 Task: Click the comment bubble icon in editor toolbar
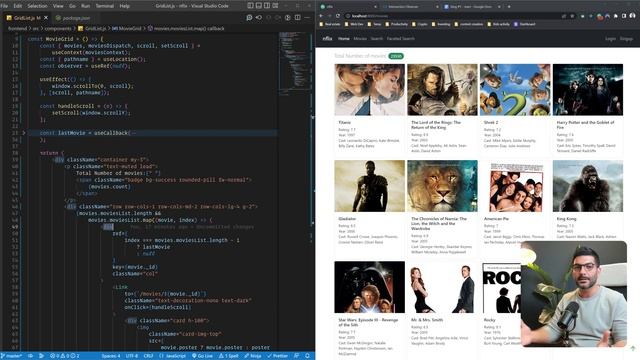249,18
